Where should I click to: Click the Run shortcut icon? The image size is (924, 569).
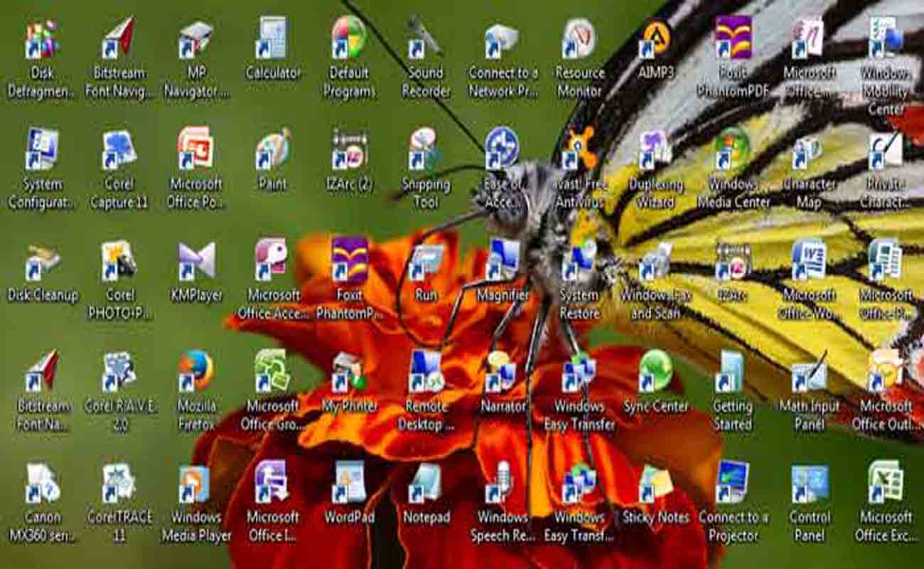tap(425, 260)
